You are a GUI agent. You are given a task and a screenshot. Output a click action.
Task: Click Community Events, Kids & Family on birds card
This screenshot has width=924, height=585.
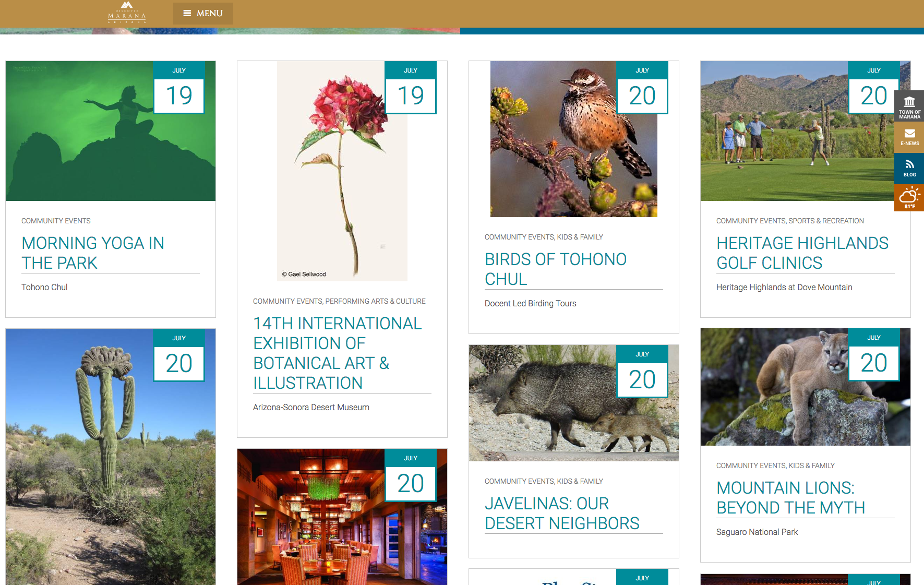[544, 237]
